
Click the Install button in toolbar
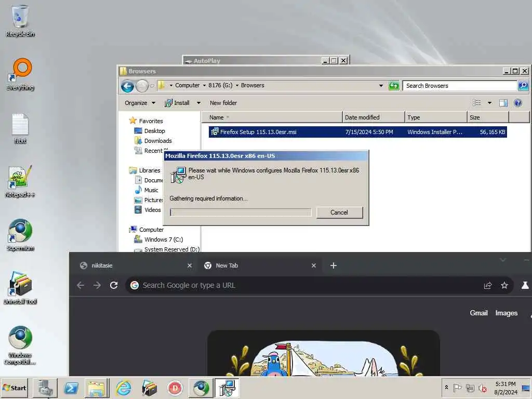point(178,103)
